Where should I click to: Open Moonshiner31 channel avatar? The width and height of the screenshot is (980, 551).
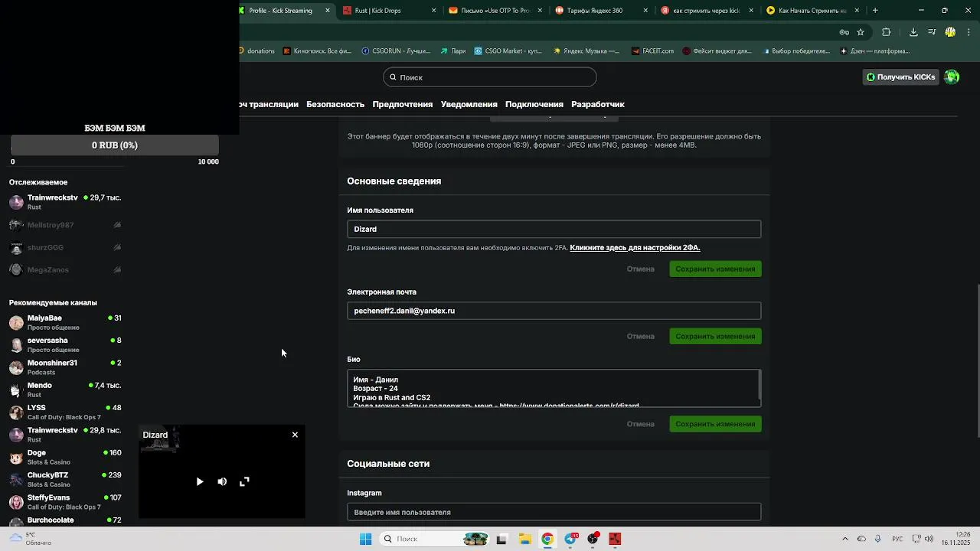16,367
